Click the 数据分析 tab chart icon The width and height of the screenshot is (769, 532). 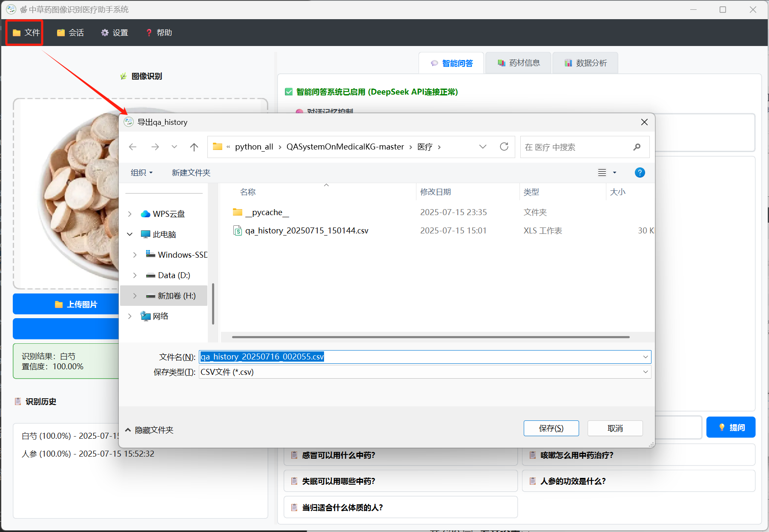[568, 63]
